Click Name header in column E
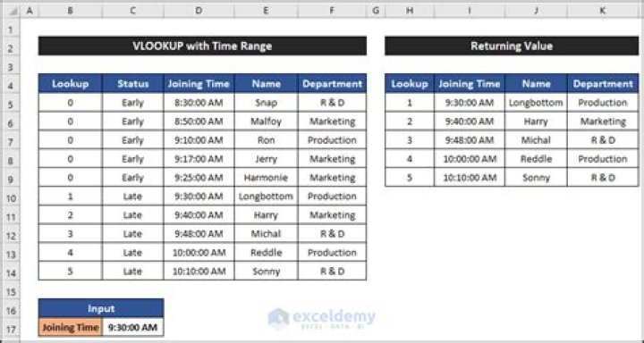The image size is (644, 343). tap(267, 84)
